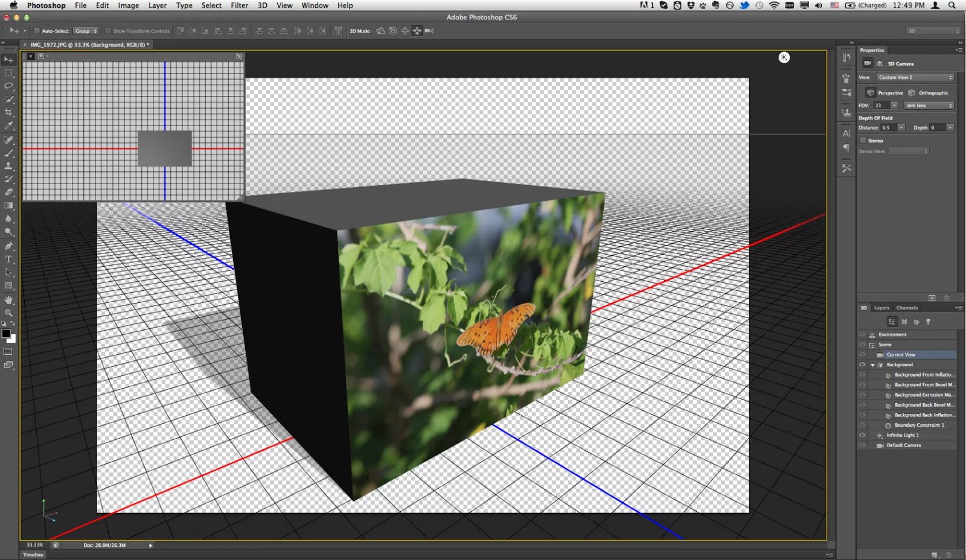This screenshot has width=966, height=560.
Task: Enable the Stereo checkbox
Action: click(x=863, y=140)
